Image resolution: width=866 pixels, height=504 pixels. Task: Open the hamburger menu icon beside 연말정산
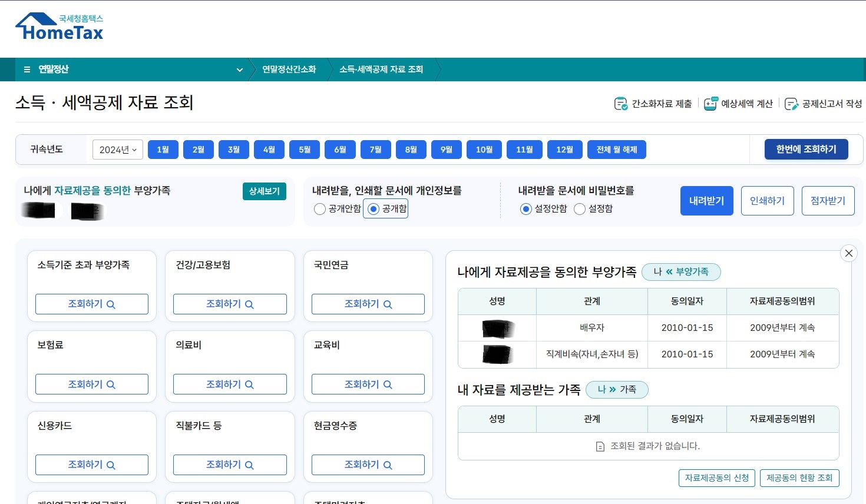tap(27, 69)
